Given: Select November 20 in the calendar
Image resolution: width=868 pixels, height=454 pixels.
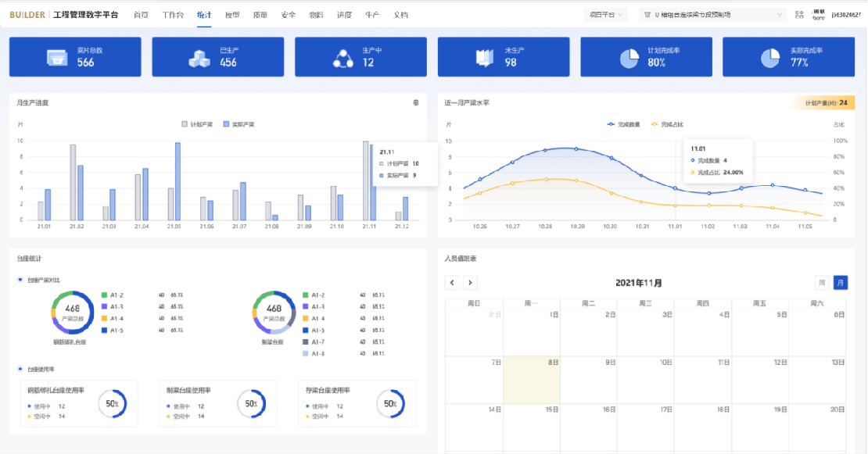Looking at the screenshot, I should click(x=817, y=427).
